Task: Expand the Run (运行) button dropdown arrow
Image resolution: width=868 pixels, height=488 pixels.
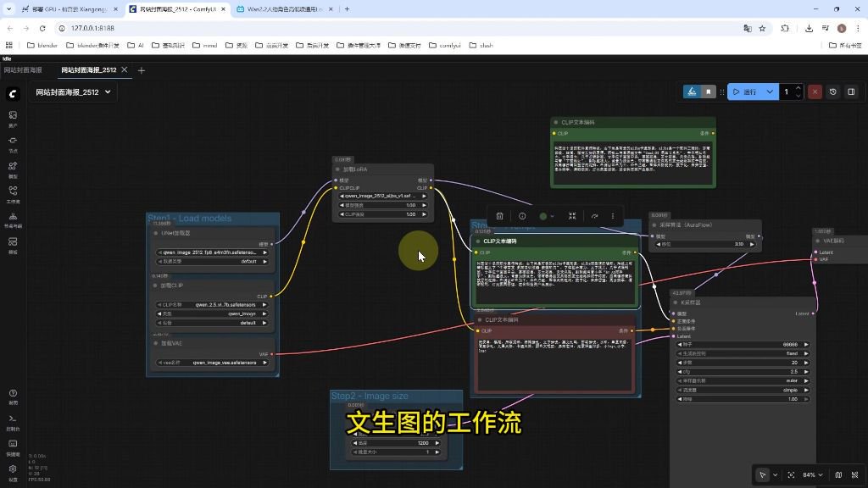Action: point(770,91)
